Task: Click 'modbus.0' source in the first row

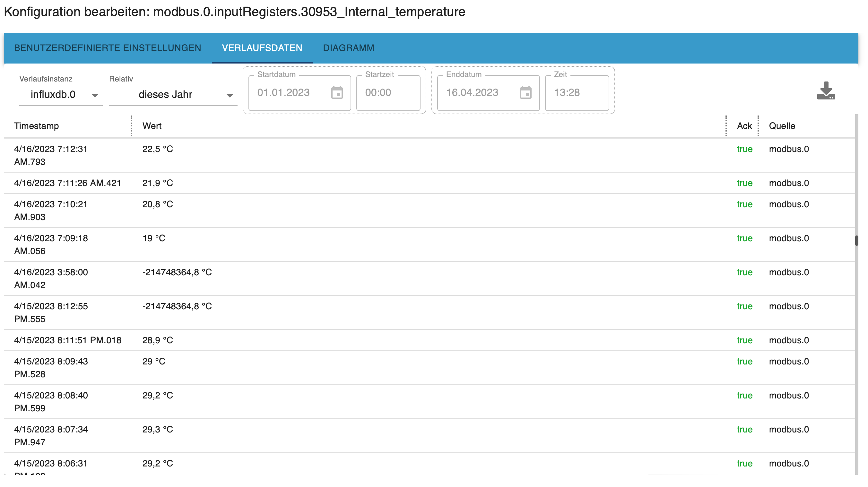Action: click(x=788, y=149)
